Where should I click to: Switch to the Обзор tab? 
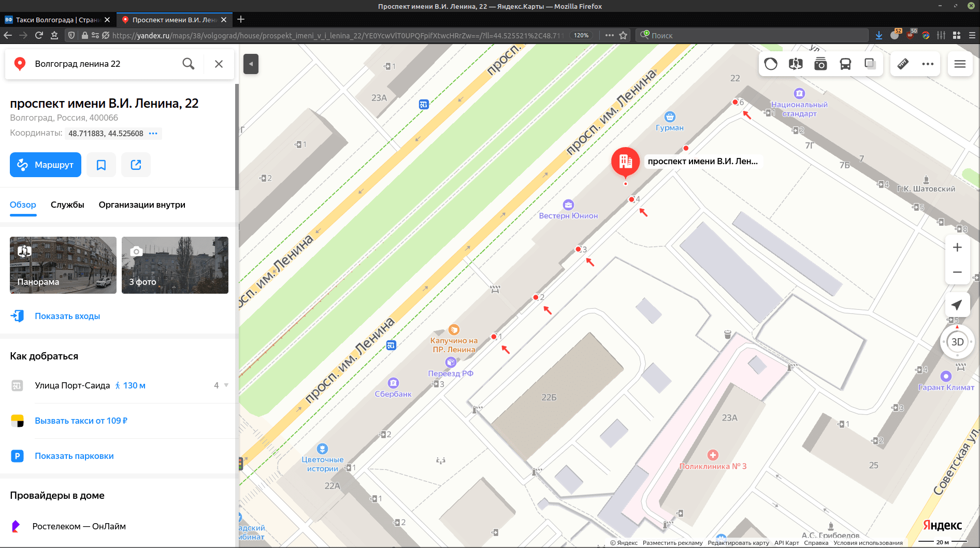(x=23, y=205)
